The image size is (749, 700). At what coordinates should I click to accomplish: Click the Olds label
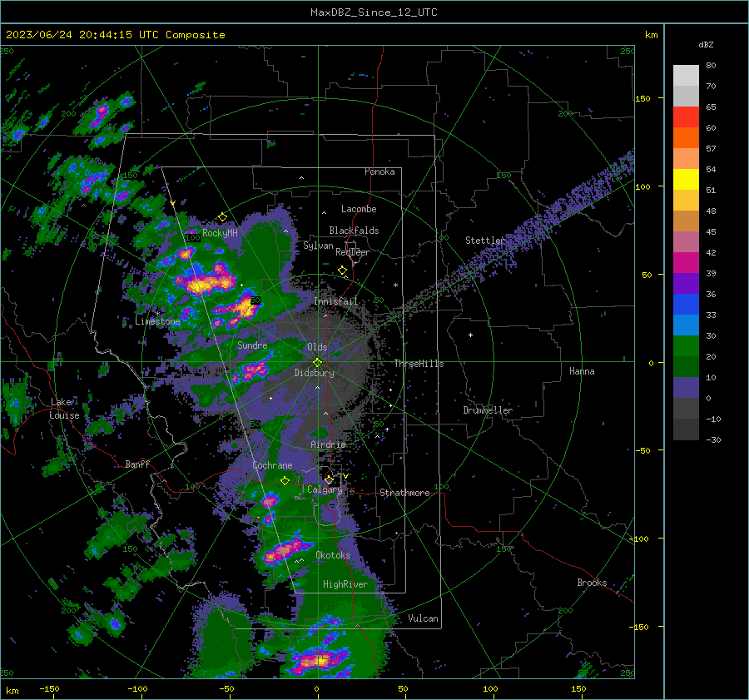[317, 347]
